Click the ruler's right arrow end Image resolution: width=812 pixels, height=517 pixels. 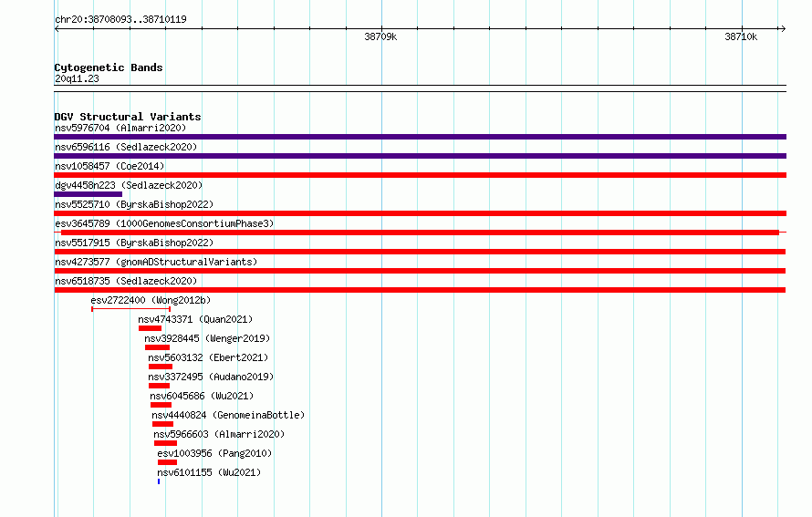[x=783, y=28]
